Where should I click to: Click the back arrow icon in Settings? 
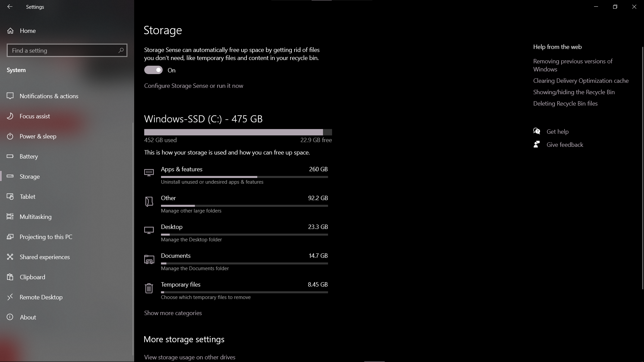tap(10, 7)
